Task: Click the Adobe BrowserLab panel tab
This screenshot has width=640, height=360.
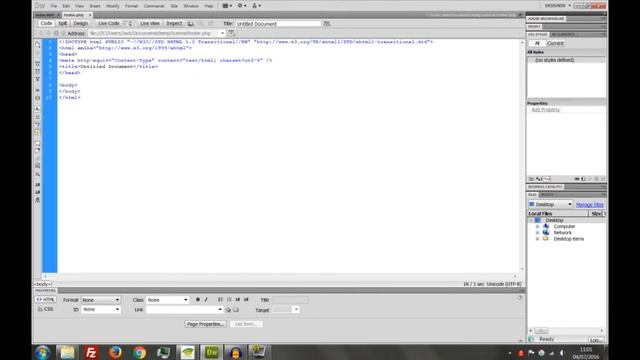Action: (x=546, y=19)
